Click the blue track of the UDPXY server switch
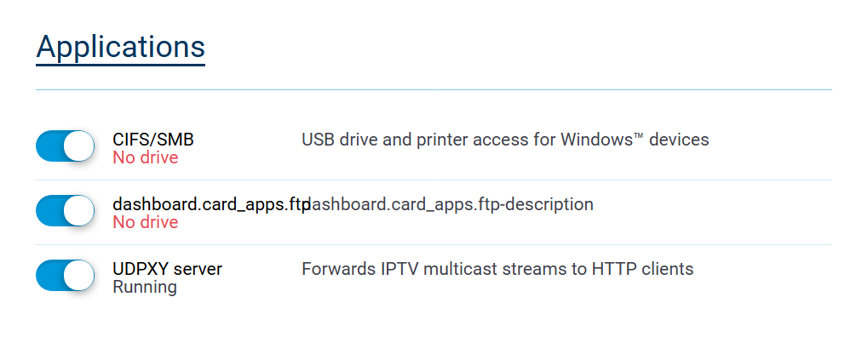Image resolution: width=868 pixels, height=337 pixels. click(x=49, y=276)
